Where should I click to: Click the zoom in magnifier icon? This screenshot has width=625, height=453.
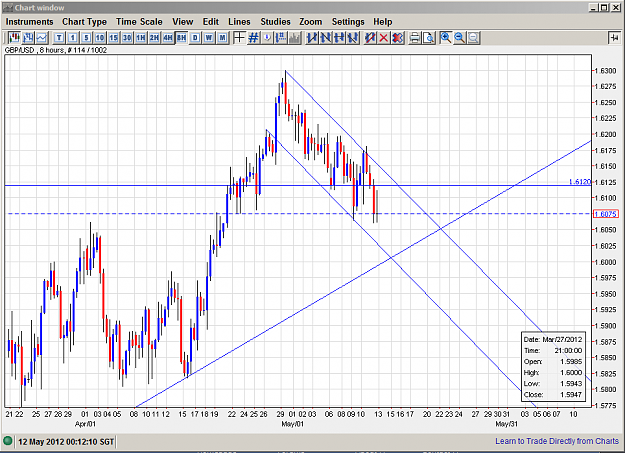click(446, 38)
